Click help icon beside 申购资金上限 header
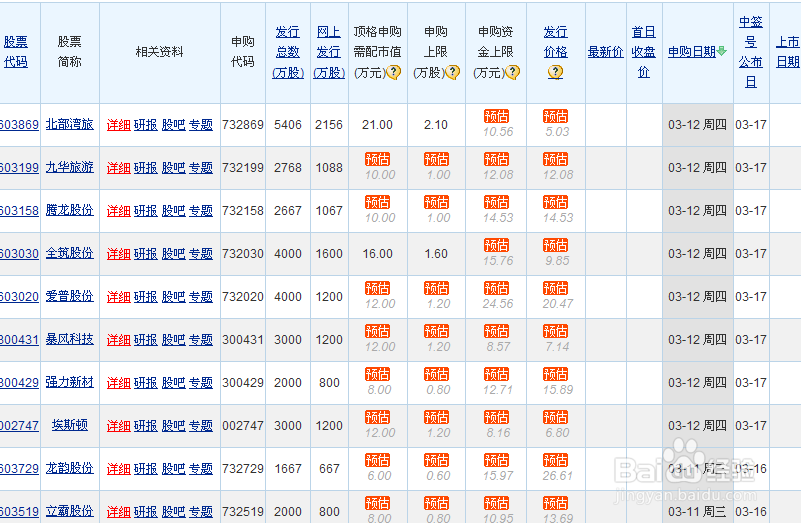The width and height of the screenshot is (801, 523). point(512,73)
